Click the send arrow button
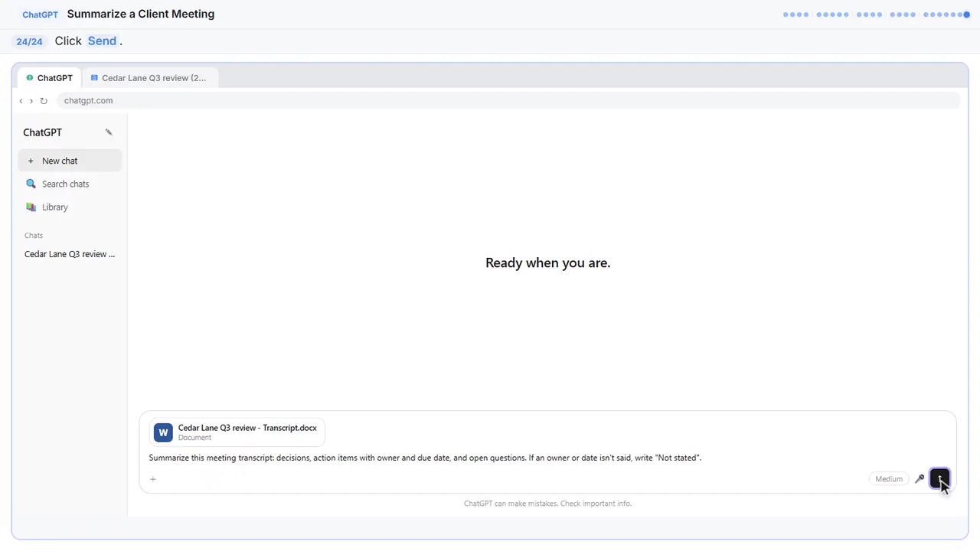The height and width of the screenshot is (551, 980). tap(939, 479)
